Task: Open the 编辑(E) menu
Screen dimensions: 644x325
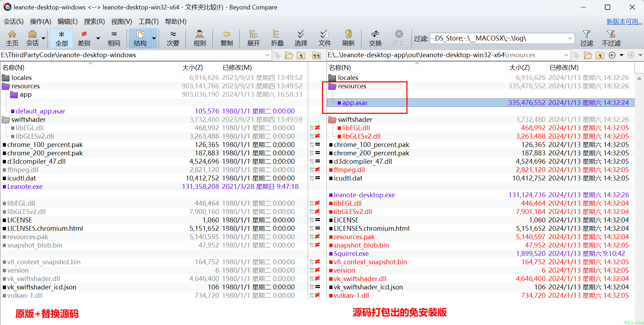Action: (x=67, y=22)
